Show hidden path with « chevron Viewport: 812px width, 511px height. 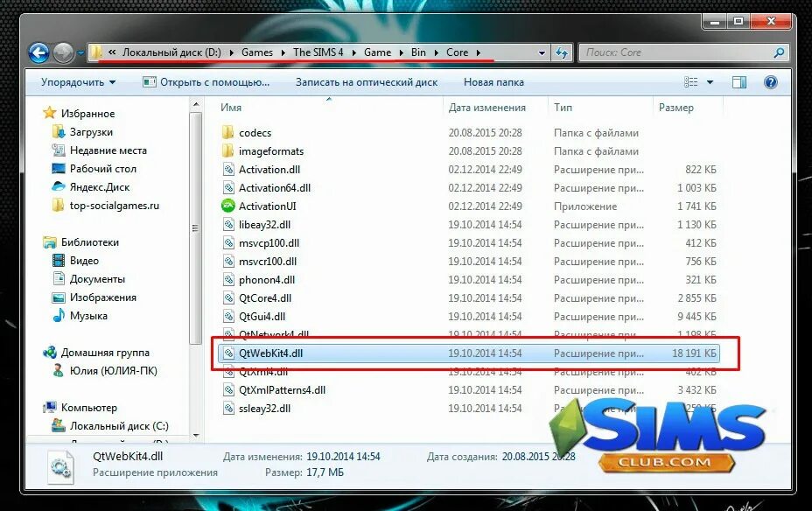[x=112, y=52]
